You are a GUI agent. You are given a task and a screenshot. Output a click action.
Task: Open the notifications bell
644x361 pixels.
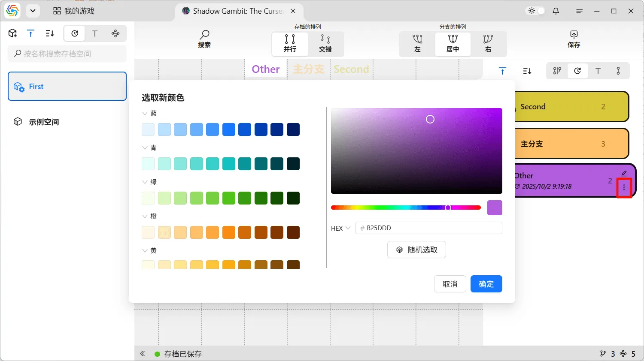[x=556, y=11]
